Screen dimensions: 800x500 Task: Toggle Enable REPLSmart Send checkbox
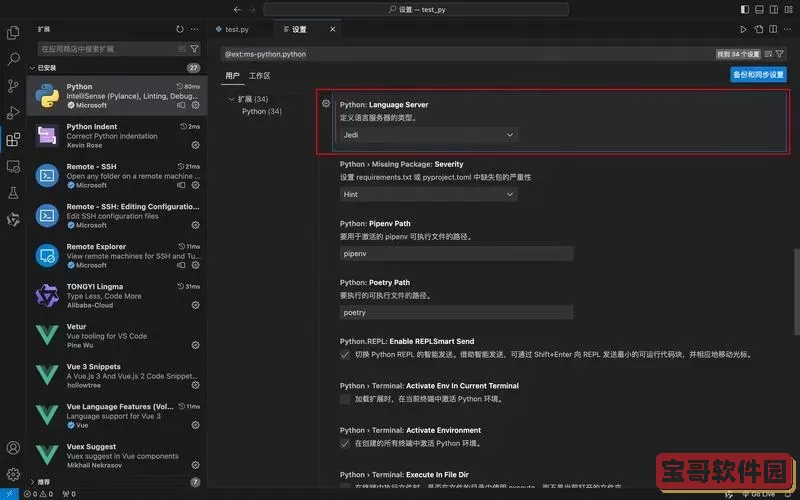[345, 355]
